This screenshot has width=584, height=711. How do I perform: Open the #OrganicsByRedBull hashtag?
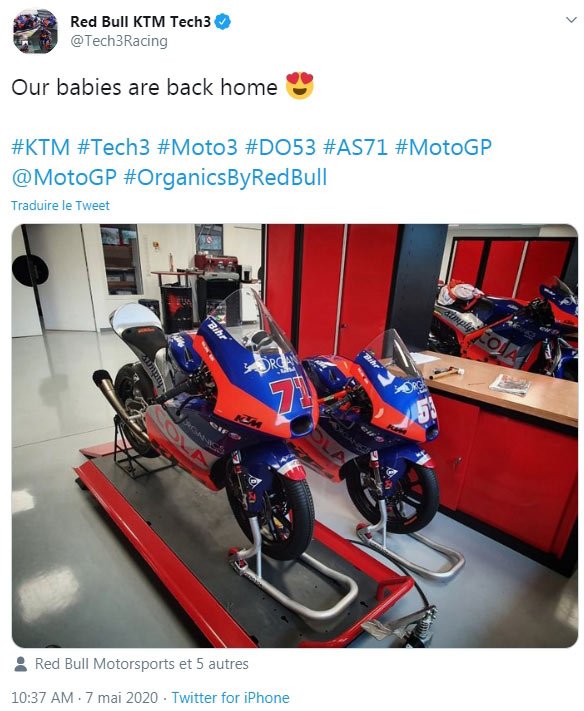tap(225, 177)
